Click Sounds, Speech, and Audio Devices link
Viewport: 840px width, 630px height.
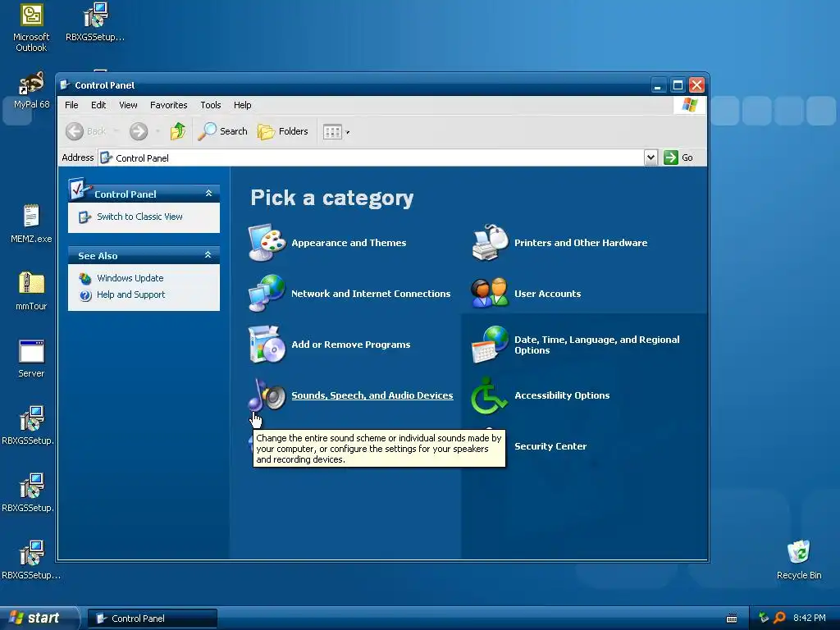[x=372, y=395]
